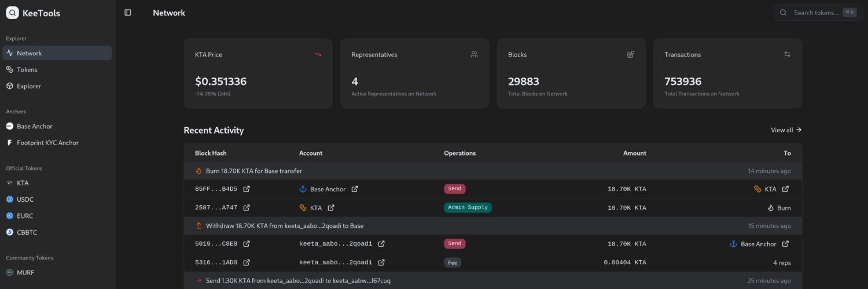Click block hash 5316...1AD0
This screenshot has width=868, height=289.
(x=216, y=262)
